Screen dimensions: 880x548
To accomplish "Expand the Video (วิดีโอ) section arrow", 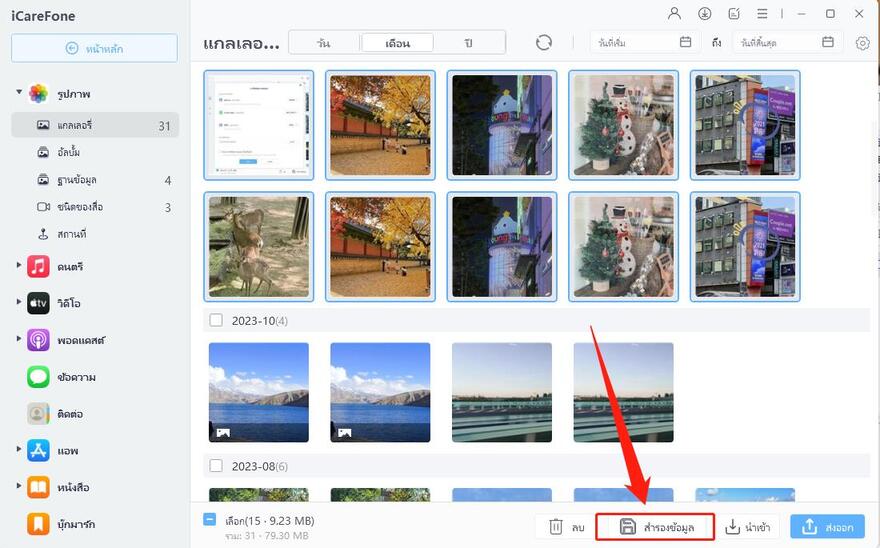I will pyautogui.click(x=19, y=303).
